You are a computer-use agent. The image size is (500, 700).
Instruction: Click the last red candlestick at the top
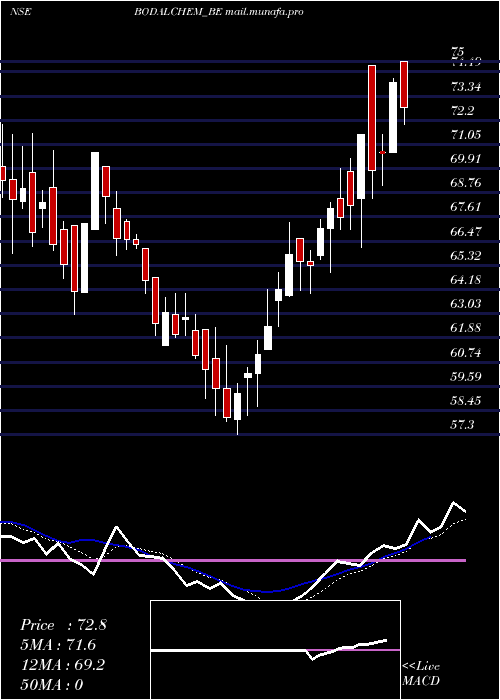404,84
